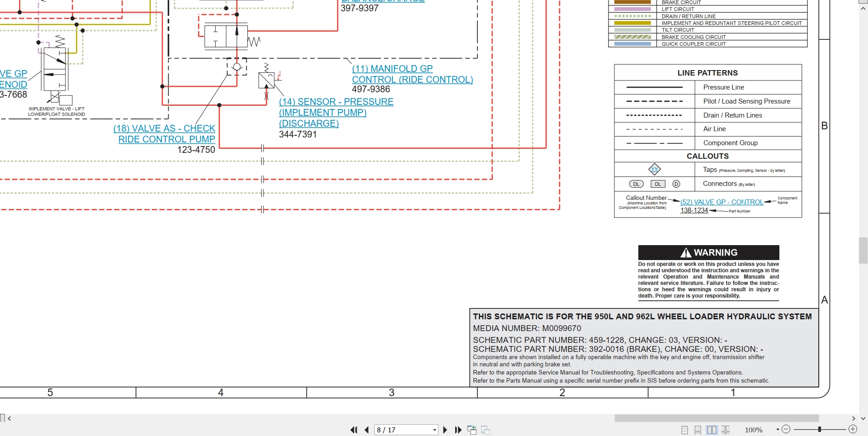Click the 138-1234 example part number
This screenshot has width=868, height=436.
(x=694, y=210)
